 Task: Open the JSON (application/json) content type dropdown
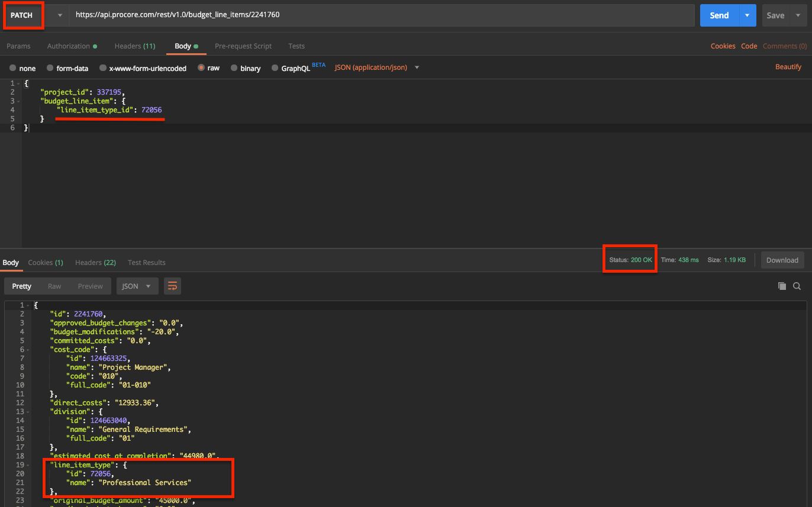pyautogui.click(x=377, y=67)
